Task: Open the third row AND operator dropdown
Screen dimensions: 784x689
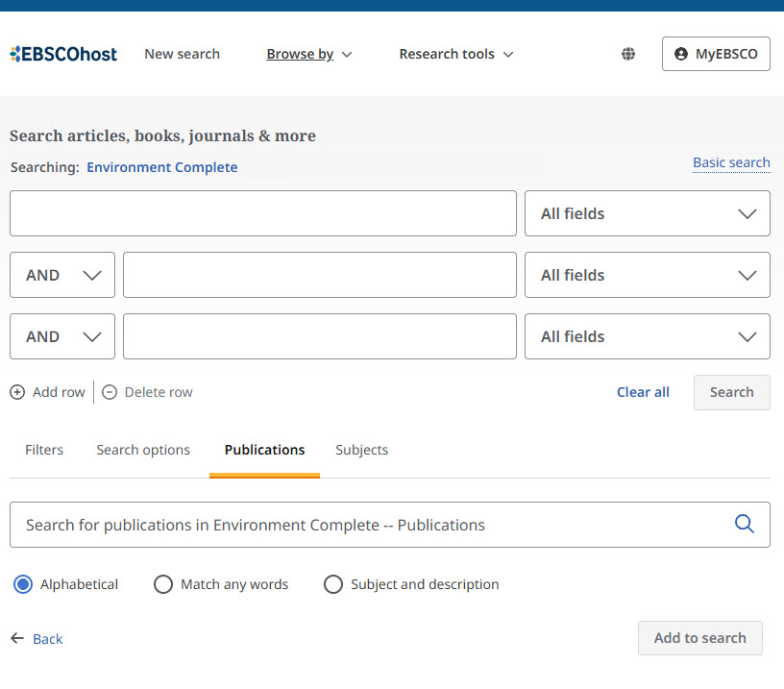Action: (62, 336)
